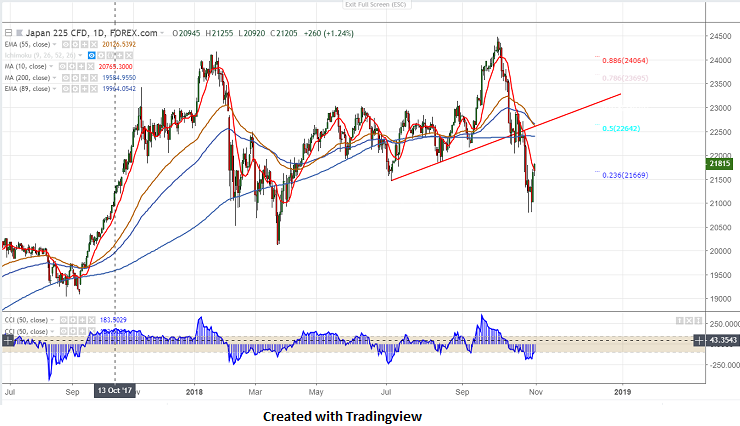Open settings for MA (200, close)

point(75,78)
